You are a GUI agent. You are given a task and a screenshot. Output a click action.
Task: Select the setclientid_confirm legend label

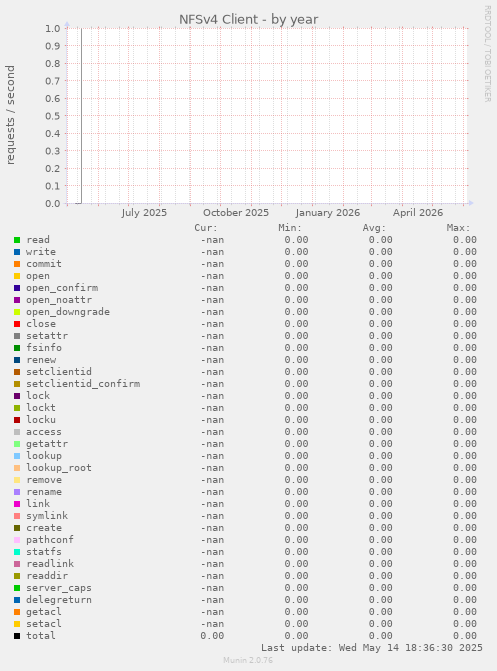[83, 384]
